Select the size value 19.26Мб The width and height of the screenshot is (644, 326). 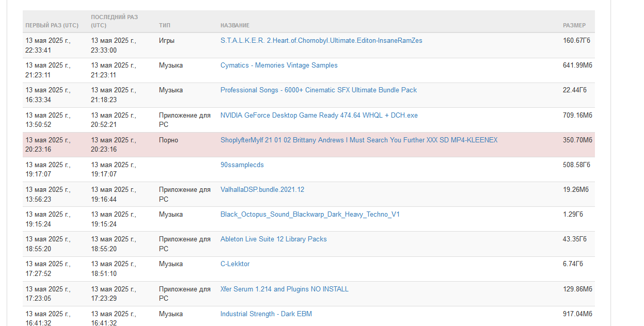click(x=576, y=190)
